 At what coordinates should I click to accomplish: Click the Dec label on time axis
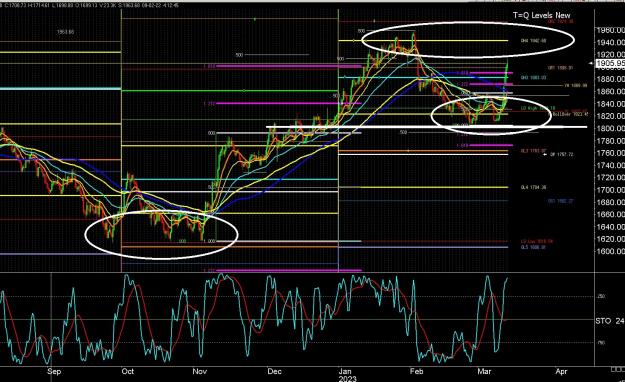coord(274,371)
